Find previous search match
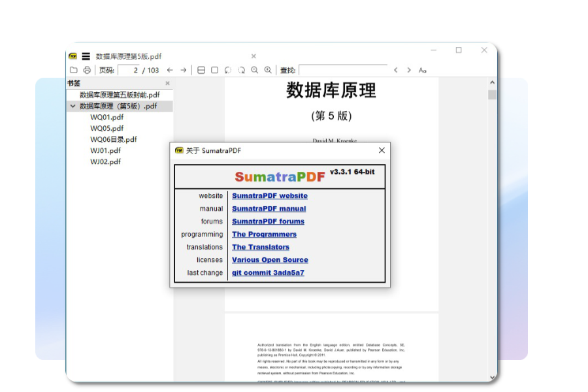This screenshot has height=392, width=588. pos(396,70)
